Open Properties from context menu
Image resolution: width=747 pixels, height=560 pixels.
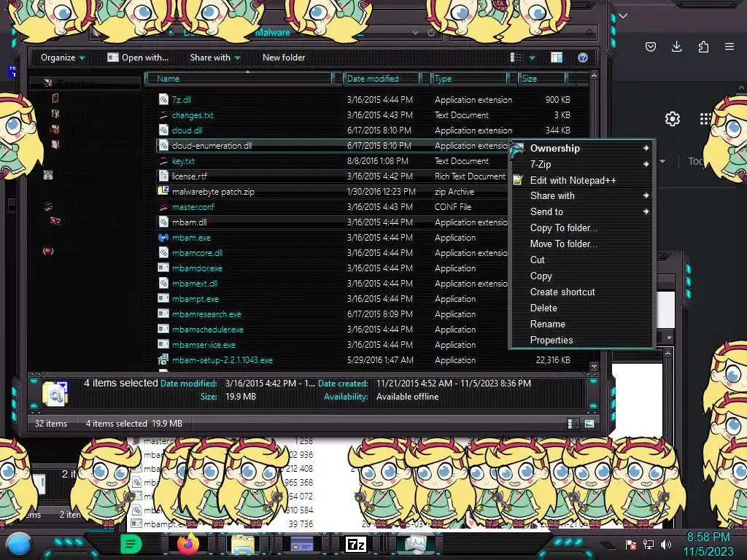[580, 340]
